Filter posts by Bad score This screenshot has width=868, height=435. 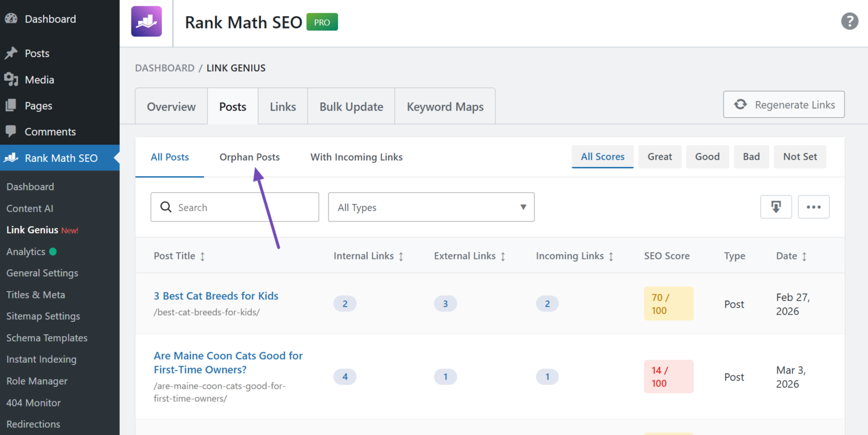(x=751, y=157)
